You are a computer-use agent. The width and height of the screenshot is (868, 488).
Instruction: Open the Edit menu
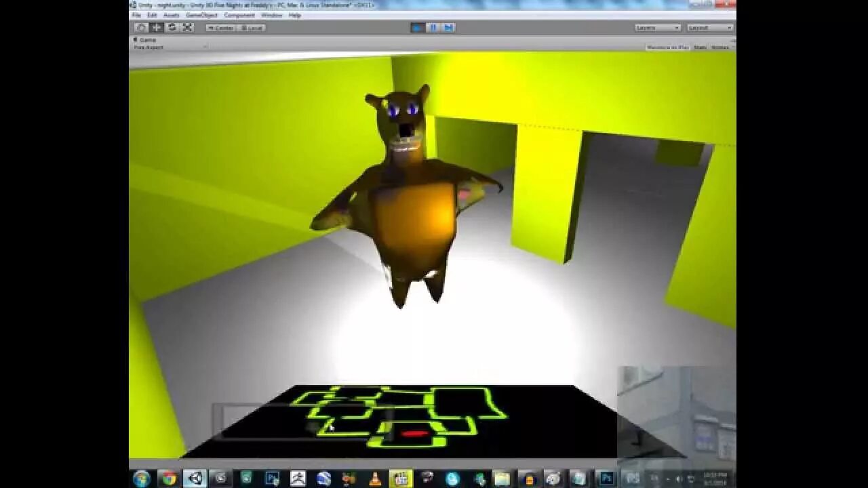point(152,15)
